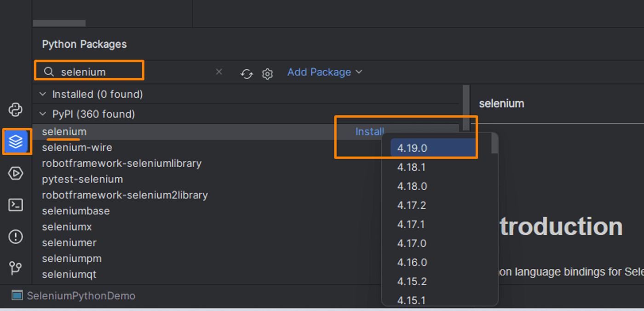Open the Add Package dropdown
644x311 pixels.
pos(325,72)
